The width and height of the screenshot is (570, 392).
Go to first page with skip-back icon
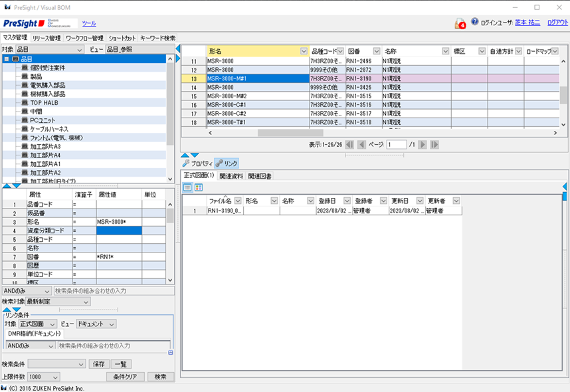pyautogui.click(x=350, y=144)
